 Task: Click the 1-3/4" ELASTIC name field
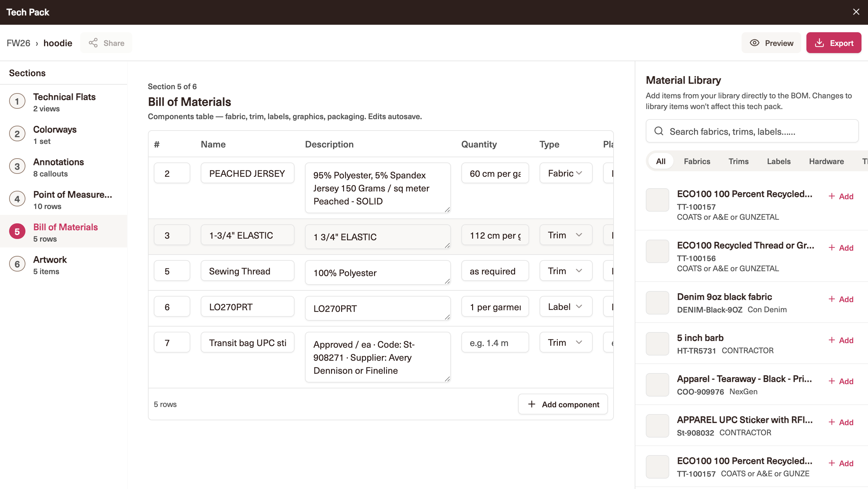[247, 235]
